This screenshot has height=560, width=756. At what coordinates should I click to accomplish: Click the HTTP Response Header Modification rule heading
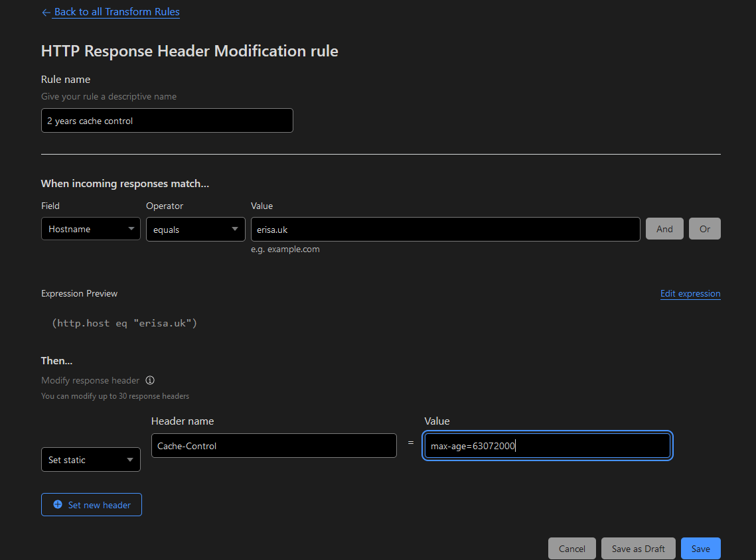click(x=190, y=51)
